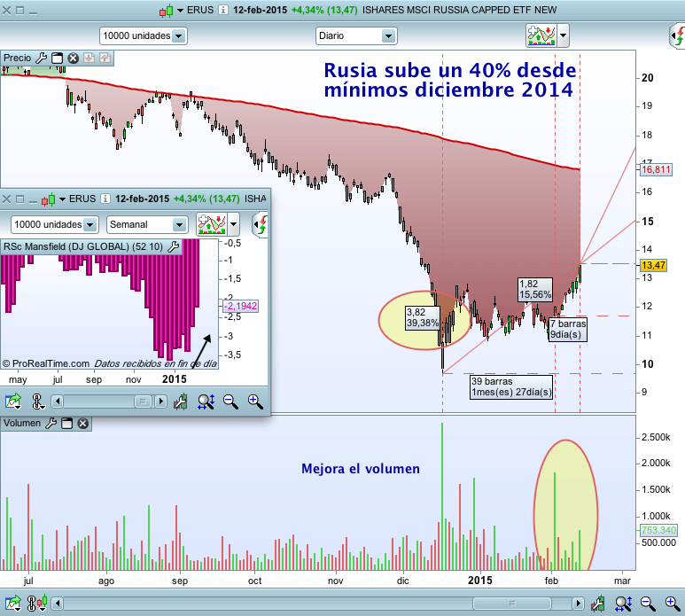Click zoom out magnifier in weekly chart
Image resolution: width=685 pixels, height=616 pixels.
(x=231, y=402)
